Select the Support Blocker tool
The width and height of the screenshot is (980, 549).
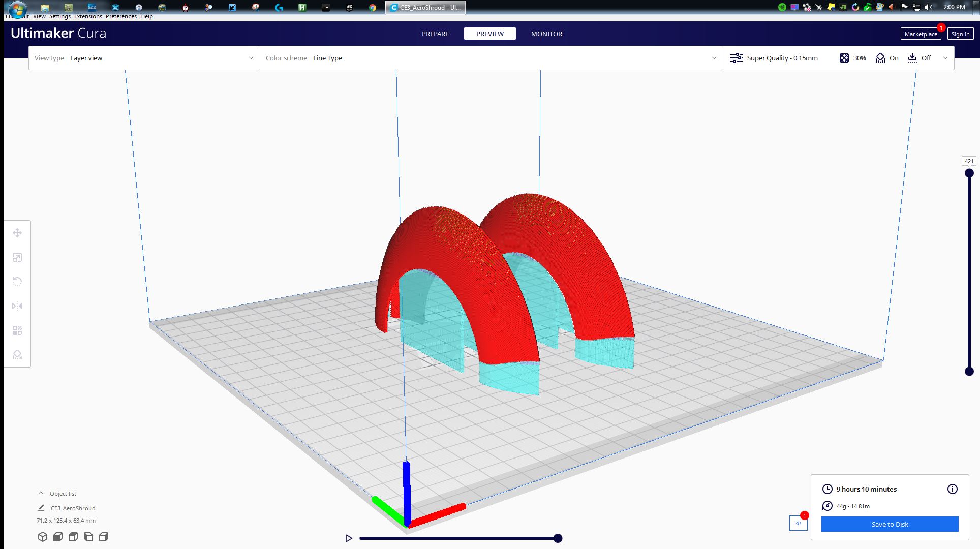[17, 355]
